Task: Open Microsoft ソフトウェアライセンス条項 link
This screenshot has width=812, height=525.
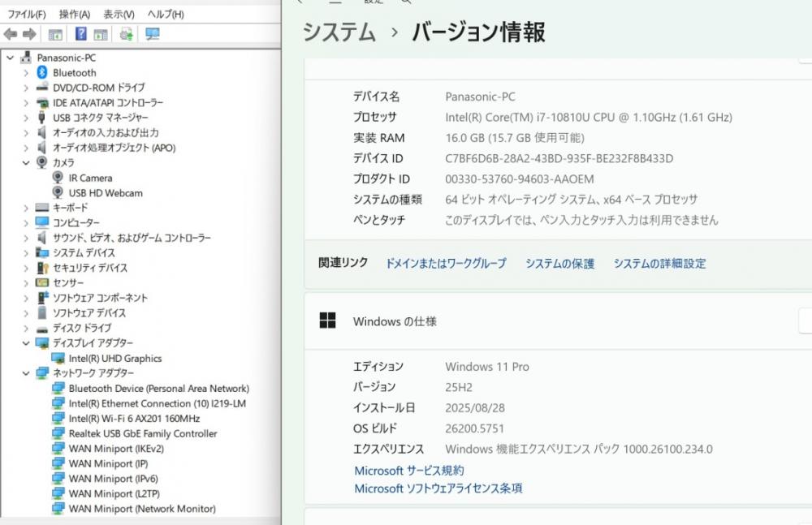Action: (438, 488)
